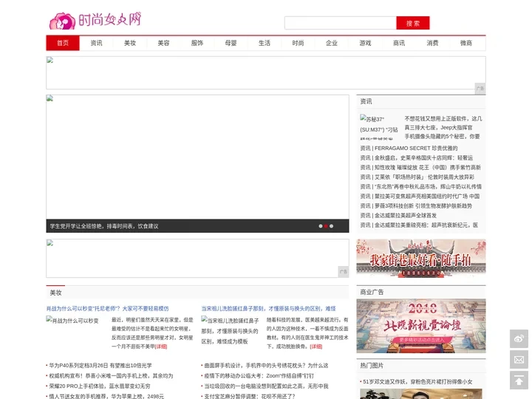Click the site logo 时尚女人网
532x399 pixels.
tap(95, 21)
